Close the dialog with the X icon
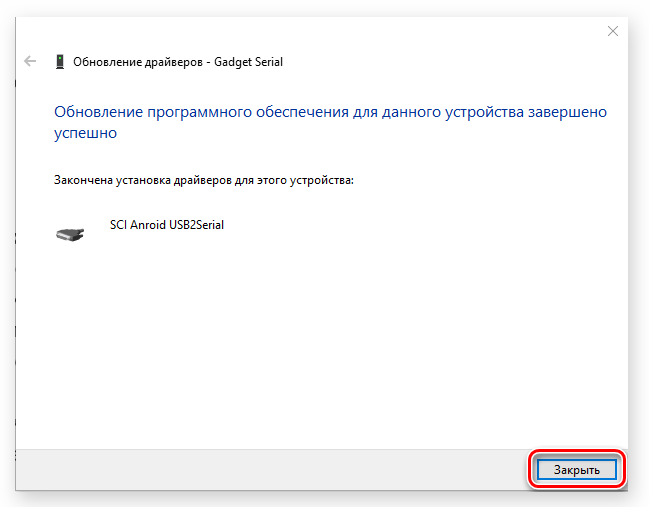Image resolution: width=649 pixels, height=507 pixels. (613, 31)
